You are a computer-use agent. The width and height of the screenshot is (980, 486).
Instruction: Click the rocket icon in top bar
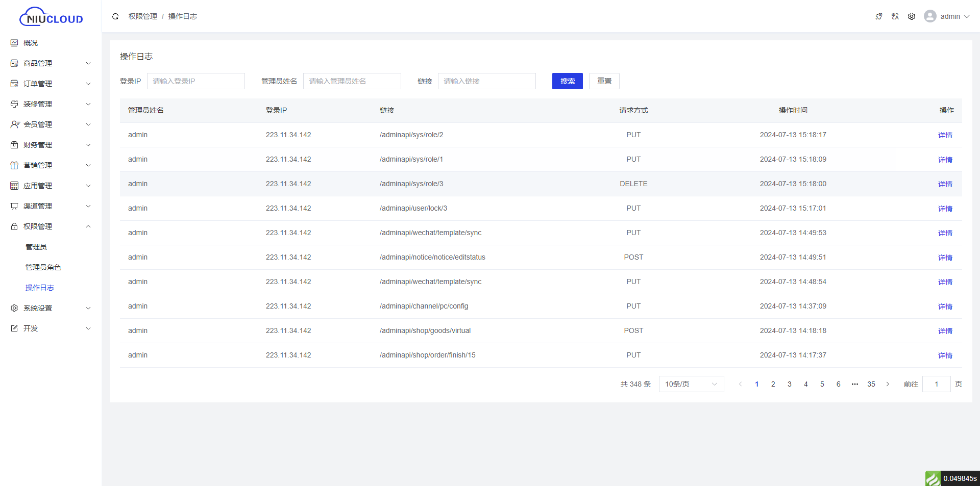click(x=878, y=16)
